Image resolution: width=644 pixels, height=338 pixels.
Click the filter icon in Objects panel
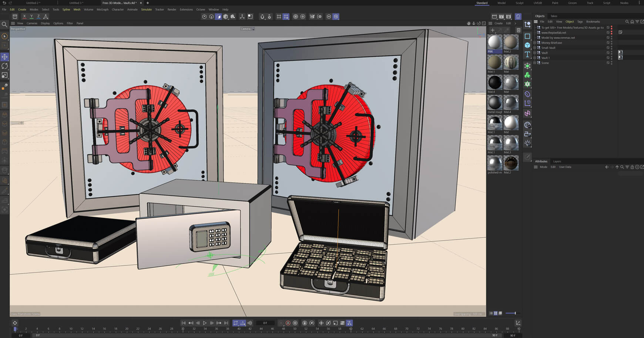[x=637, y=21]
